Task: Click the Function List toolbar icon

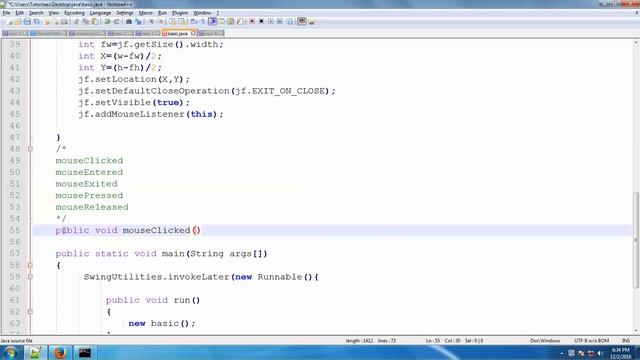Action: pyautogui.click(x=240, y=21)
